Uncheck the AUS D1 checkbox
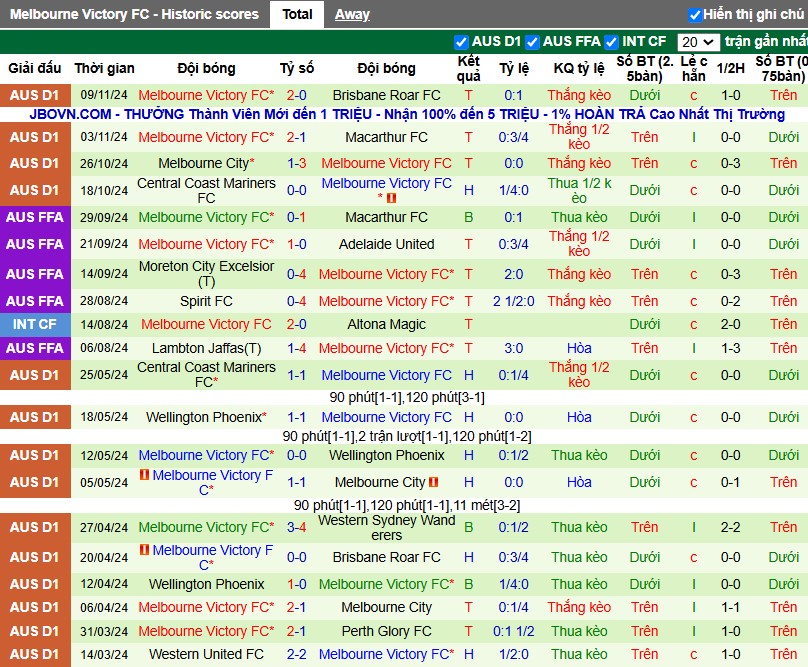The height and width of the screenshot is (667, 808). pyautogui.click(x=461, y=42)
